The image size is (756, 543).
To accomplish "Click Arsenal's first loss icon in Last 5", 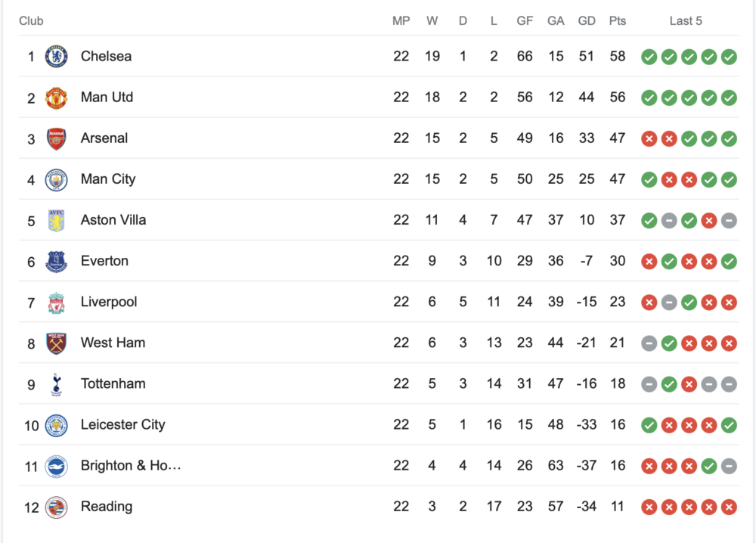I will point(649,138).
